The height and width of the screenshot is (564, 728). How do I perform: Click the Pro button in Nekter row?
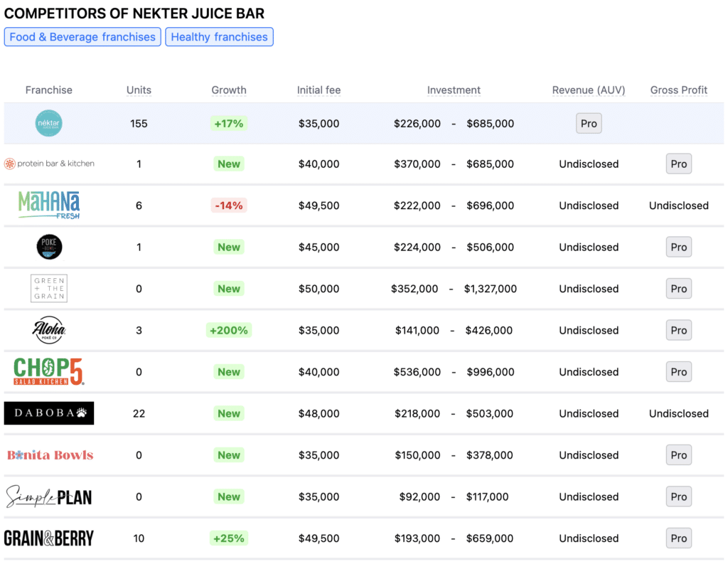click(589, 123)
